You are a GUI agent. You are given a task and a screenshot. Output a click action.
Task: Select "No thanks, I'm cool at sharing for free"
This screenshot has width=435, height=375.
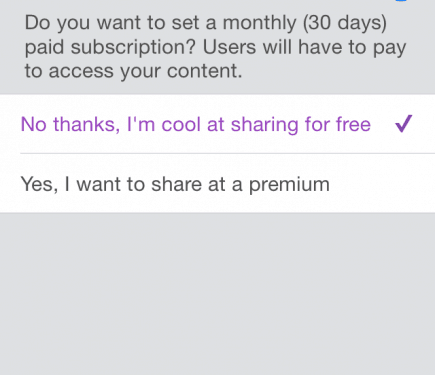217,124
